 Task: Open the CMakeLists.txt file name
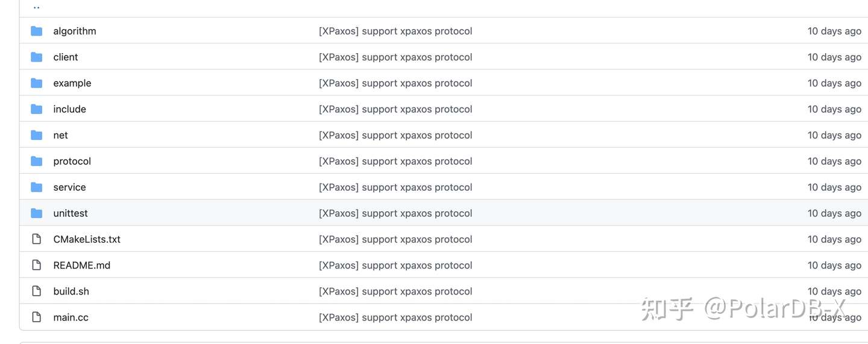click(87, 239)
